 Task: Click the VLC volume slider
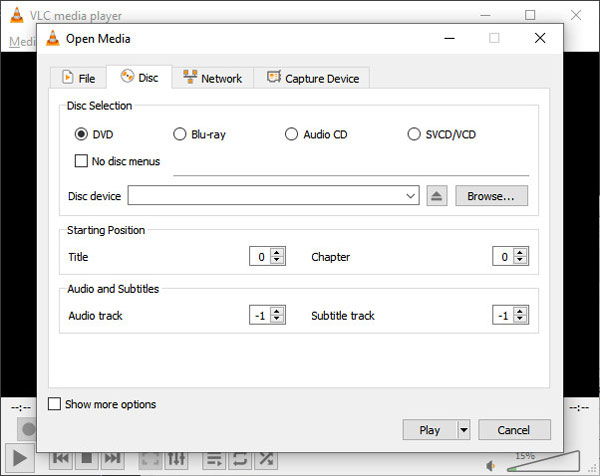point(543,461)
